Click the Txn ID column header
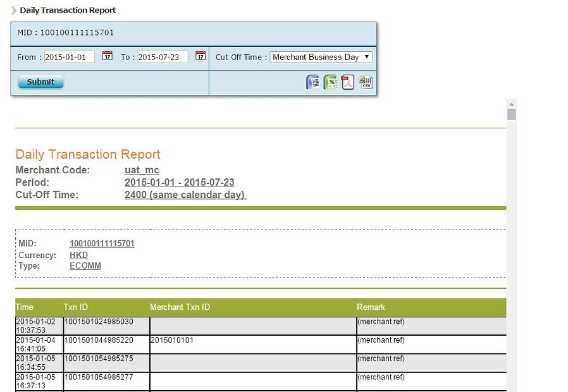 pyautogui.click(x=75, y=307)
